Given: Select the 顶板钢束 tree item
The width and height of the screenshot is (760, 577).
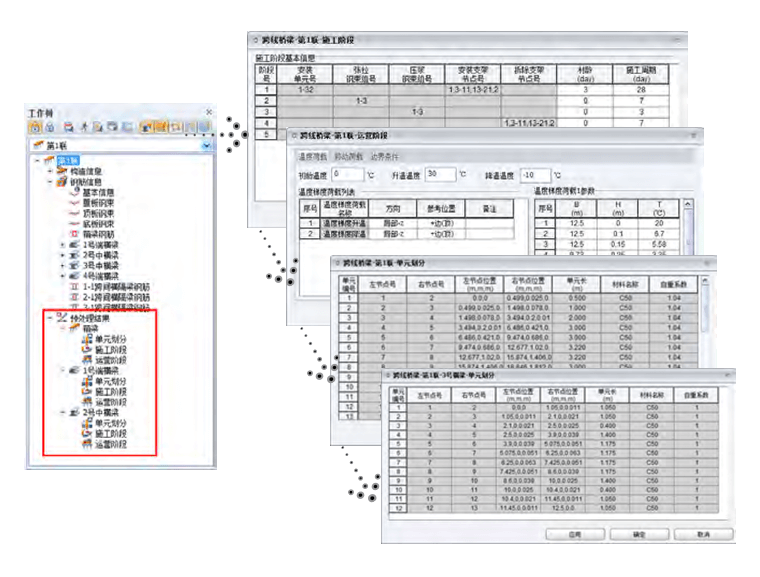Looking at the screenshot, I should 98,213.
